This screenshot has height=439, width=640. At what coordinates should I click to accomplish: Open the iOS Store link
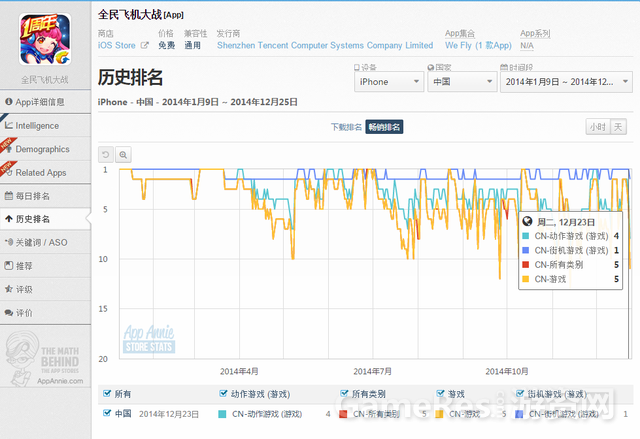117,45
